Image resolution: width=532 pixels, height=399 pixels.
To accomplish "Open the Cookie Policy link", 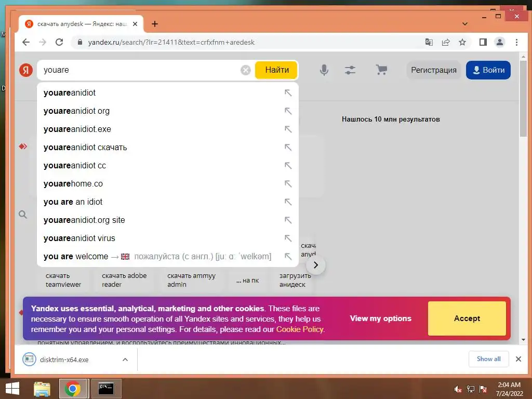I will tap(300, 329).
